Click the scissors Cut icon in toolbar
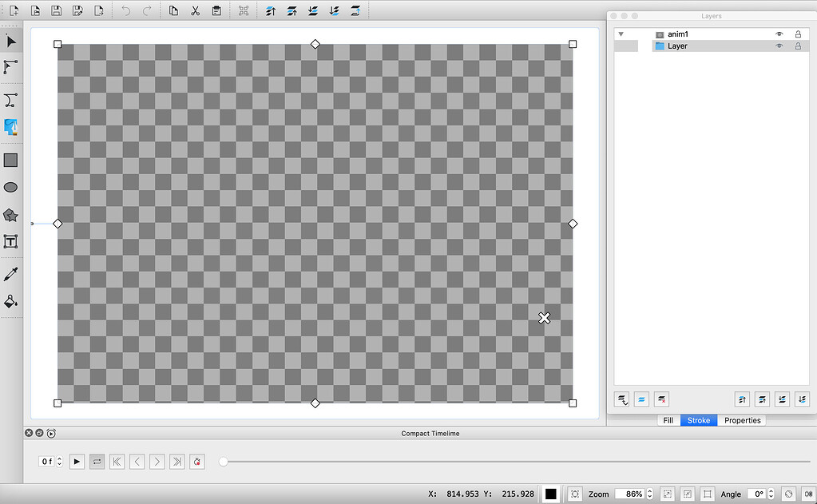 pos(196,10)
